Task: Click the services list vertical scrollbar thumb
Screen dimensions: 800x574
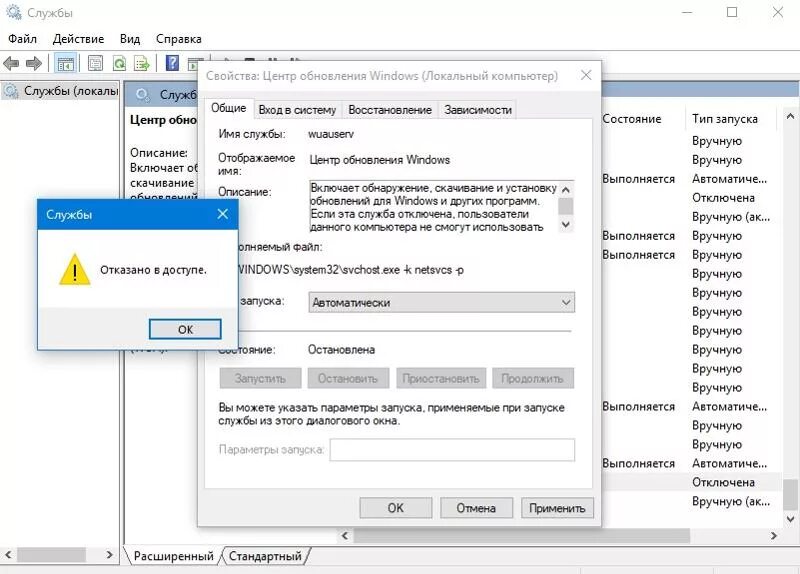Action: 790,494
